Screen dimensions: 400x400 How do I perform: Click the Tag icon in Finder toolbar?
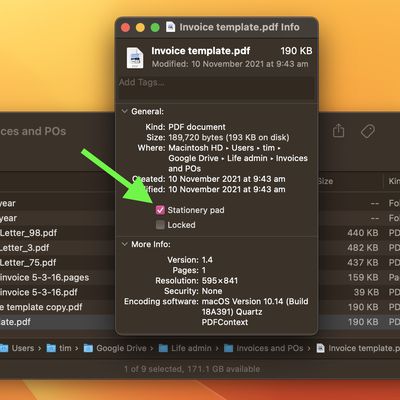tap(368, 131)
